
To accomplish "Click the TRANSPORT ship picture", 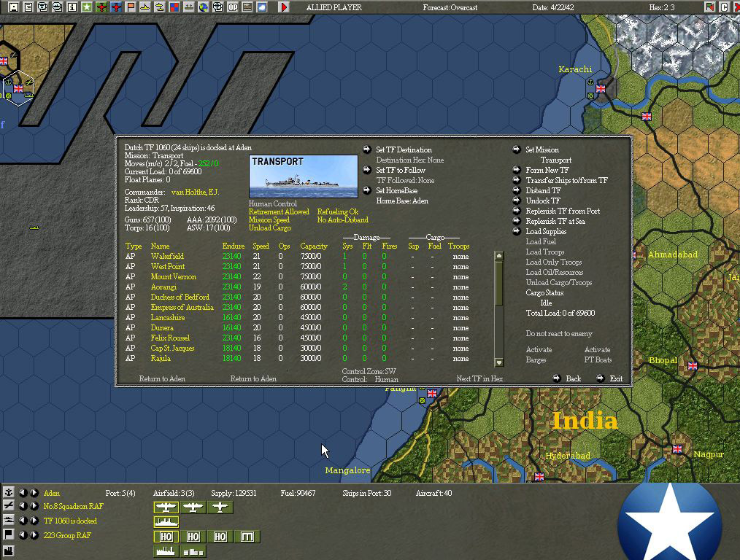I will [x=303, y=176].
